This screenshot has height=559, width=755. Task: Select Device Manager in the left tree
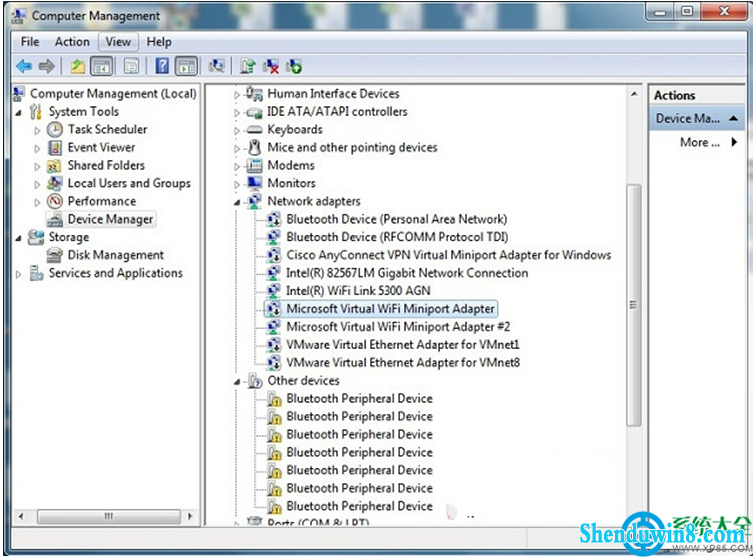(110, 219)
